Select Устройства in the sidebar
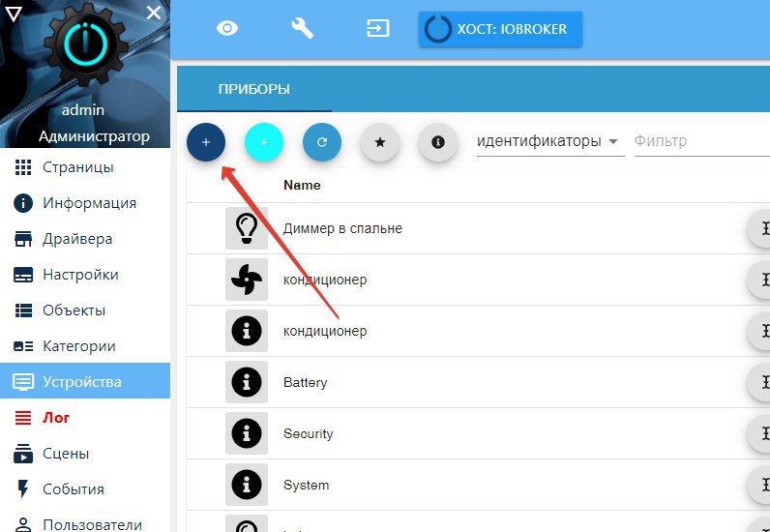The width and height of the screenshot is (770, 532). click(85, 381)
